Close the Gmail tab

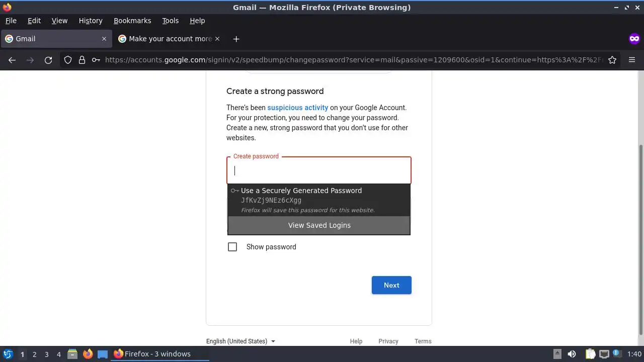[104, 39]
